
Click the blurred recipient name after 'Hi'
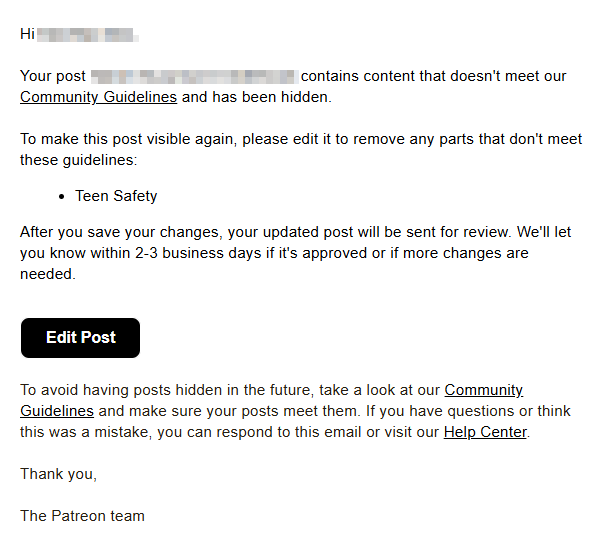(x=87, y=35)
